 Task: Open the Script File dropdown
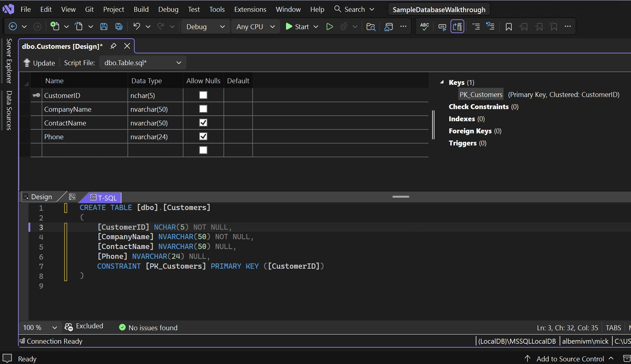[178, 62]
